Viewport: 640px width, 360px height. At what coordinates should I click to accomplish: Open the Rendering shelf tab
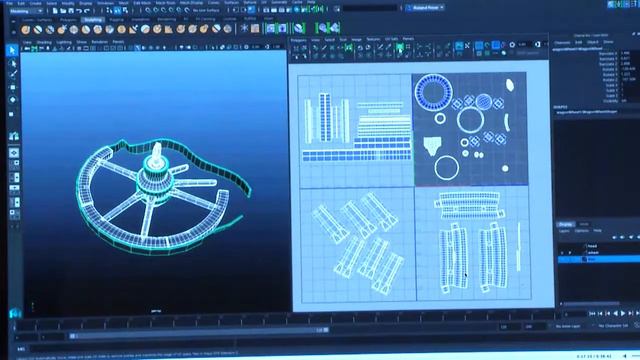[x=167, y=20]
